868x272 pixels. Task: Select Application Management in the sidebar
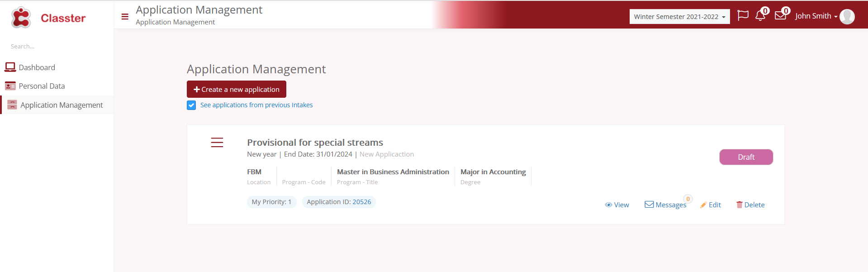click(62, 105)
